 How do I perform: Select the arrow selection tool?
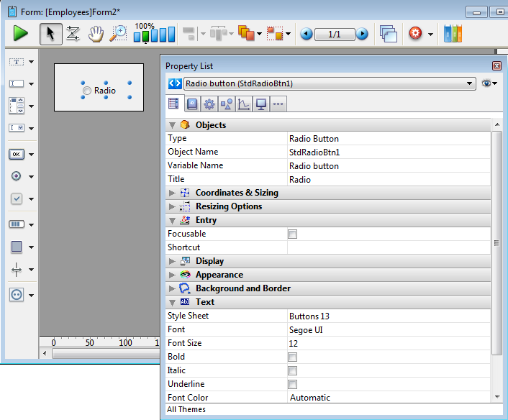(x=50, y=33)
